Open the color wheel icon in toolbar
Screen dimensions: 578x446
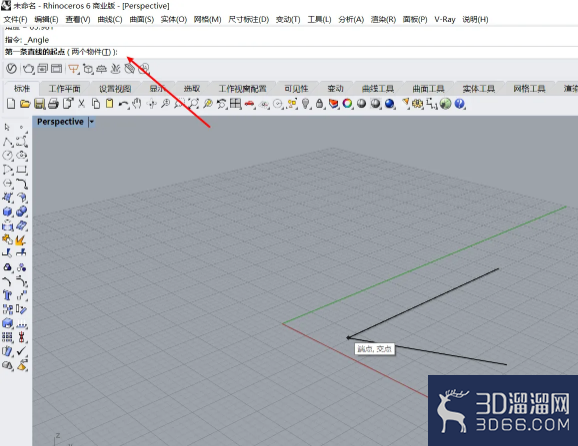(347, 104)
